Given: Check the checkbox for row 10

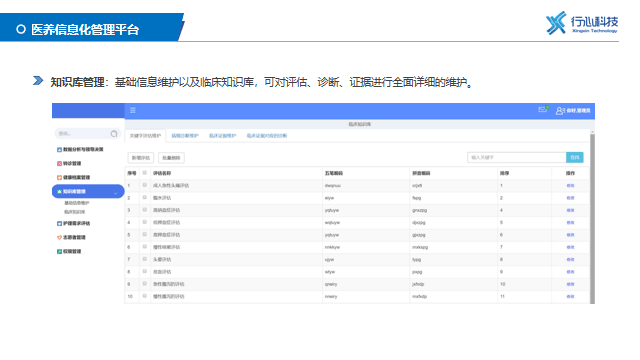Looking at the screenshot, I should coord(144,296).
